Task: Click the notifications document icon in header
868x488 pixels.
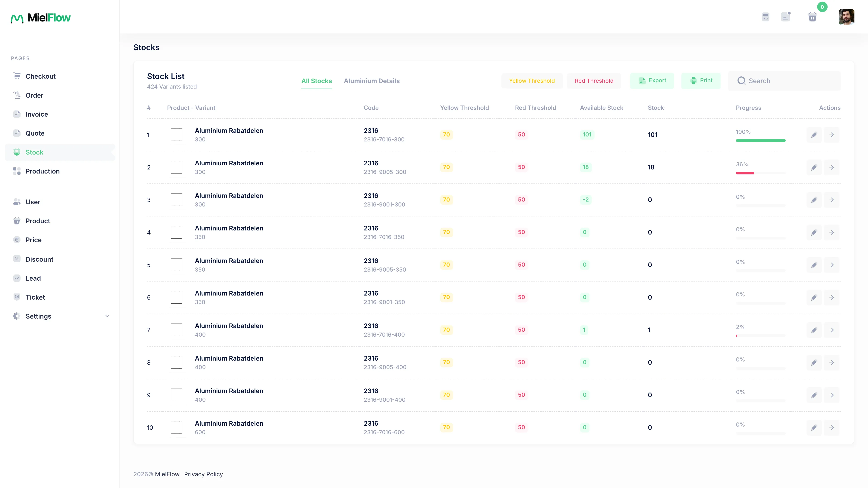Action: (785, 16)
